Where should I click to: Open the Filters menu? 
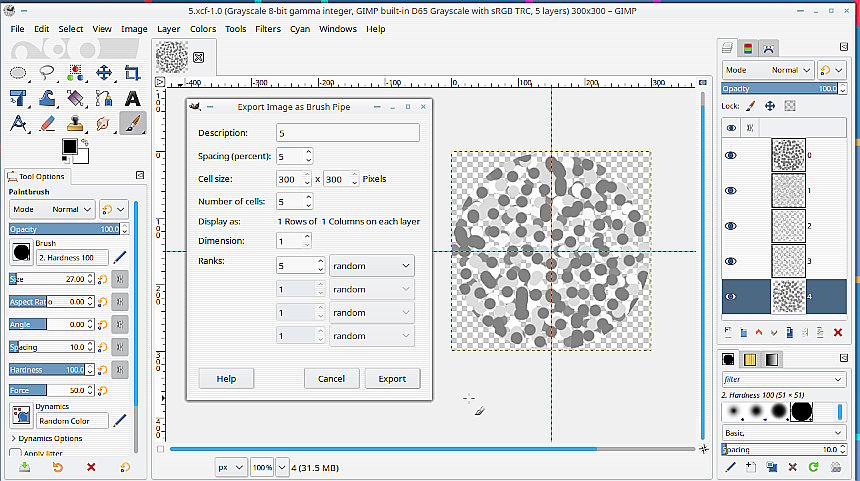267,29
